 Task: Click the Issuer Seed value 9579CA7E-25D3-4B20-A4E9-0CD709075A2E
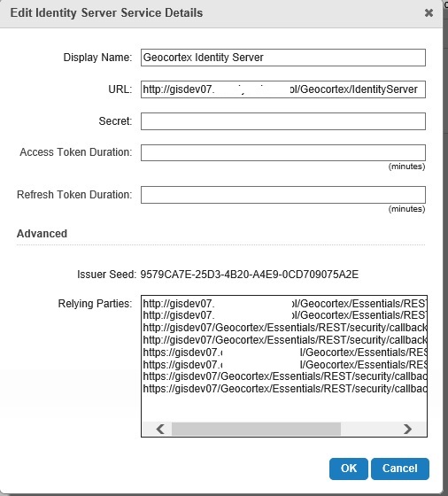[249, 275]
